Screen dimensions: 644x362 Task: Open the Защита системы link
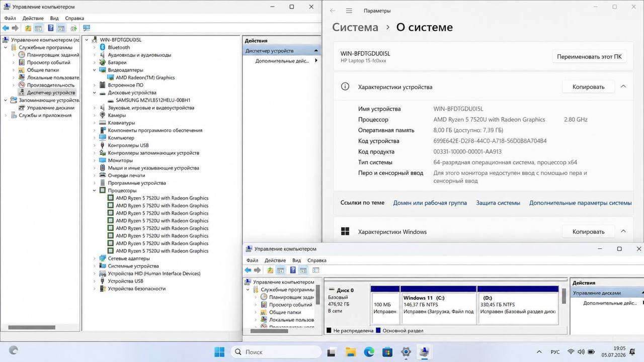click(x=498, y=203)
